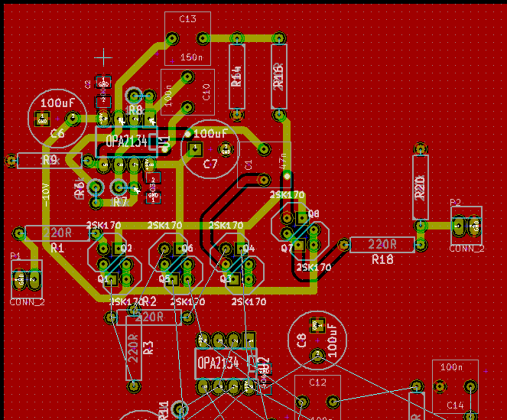Select the R3 reference label
This screenshot has height=420, width=507.
[x=149, y=348]
